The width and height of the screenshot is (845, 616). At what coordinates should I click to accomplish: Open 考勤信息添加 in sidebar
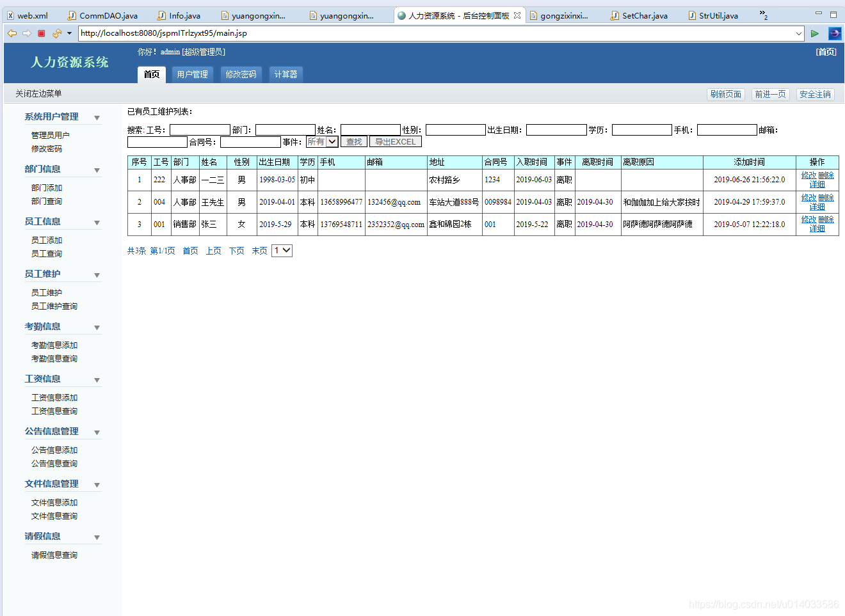pos(54,345)
